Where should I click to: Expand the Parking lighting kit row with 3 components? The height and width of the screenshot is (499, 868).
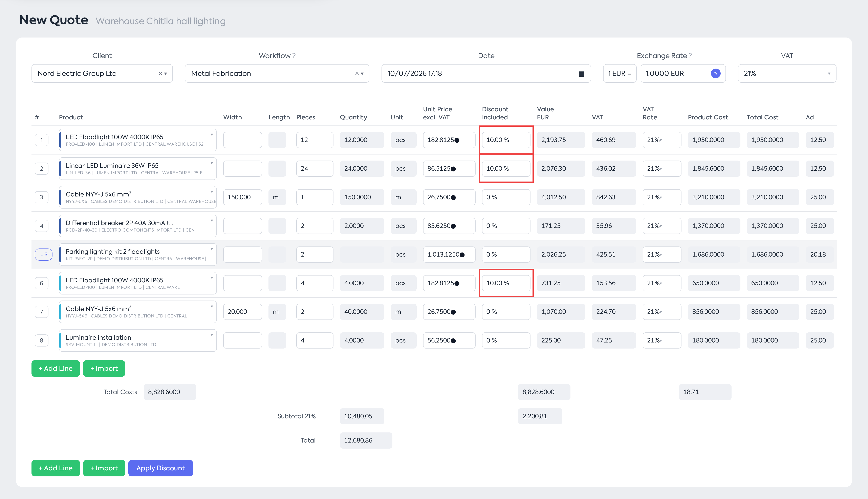pyautogui.click(x=44, y=254)
